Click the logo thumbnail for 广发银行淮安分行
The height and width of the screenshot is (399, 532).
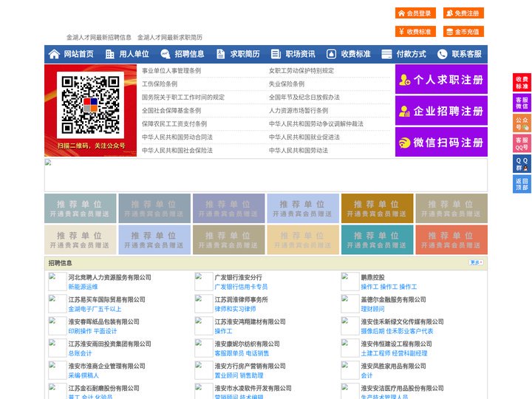pyautogui.click(x=204, y=282)
